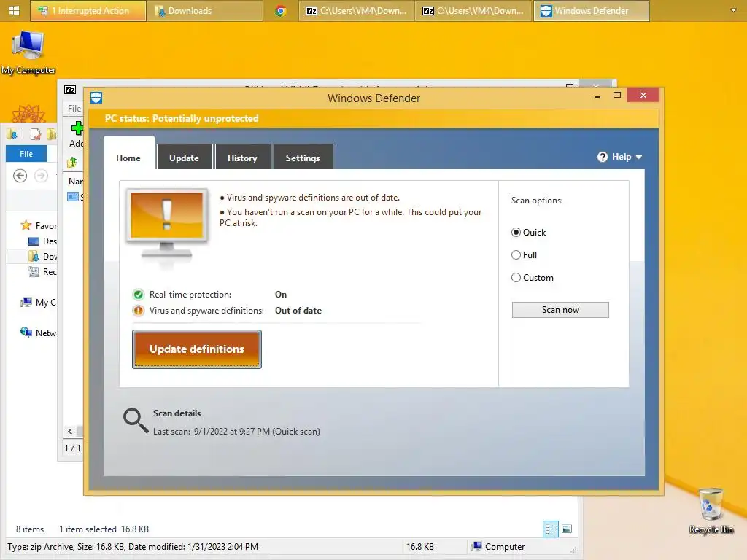This screenshot has height=560, width=747.
Task: Click the green Add icon in 7-Zip
Action: (x=77, y=128)
